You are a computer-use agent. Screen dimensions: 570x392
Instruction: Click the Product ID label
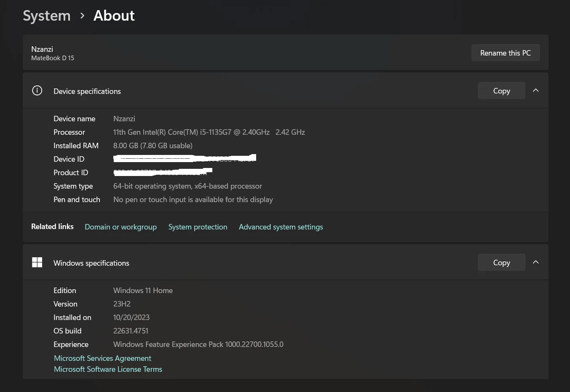(71, 173)
